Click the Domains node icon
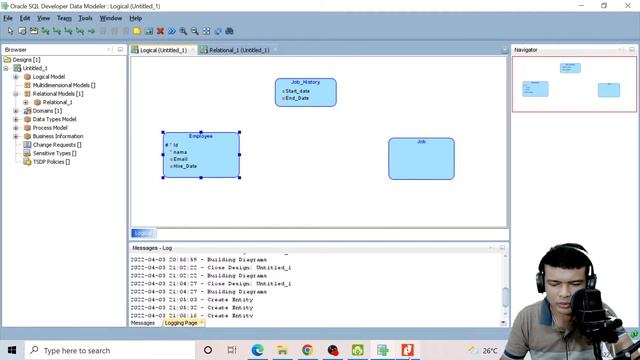 point(27,111)
